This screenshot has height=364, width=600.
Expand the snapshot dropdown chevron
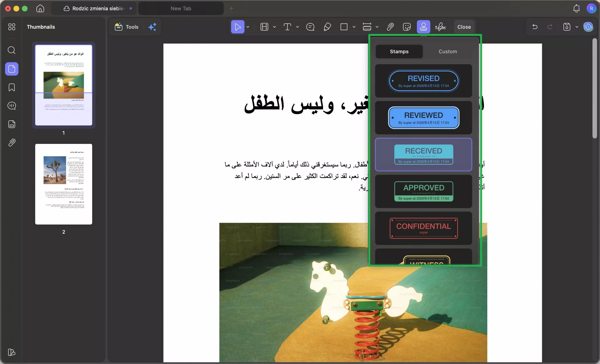coord(577,27)
